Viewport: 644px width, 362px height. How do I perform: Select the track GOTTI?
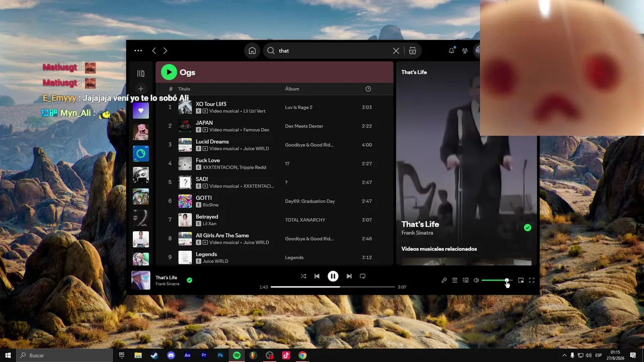click(204, 198)
